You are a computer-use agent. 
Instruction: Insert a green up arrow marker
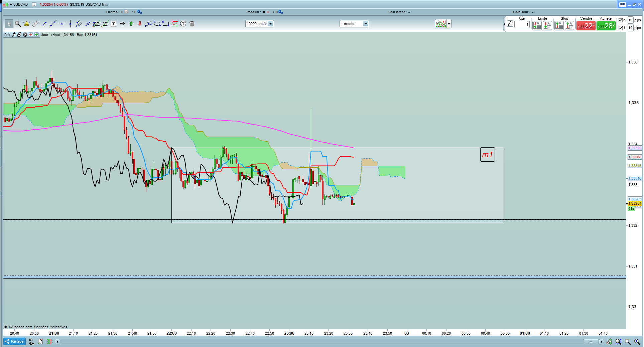[131, 24]
